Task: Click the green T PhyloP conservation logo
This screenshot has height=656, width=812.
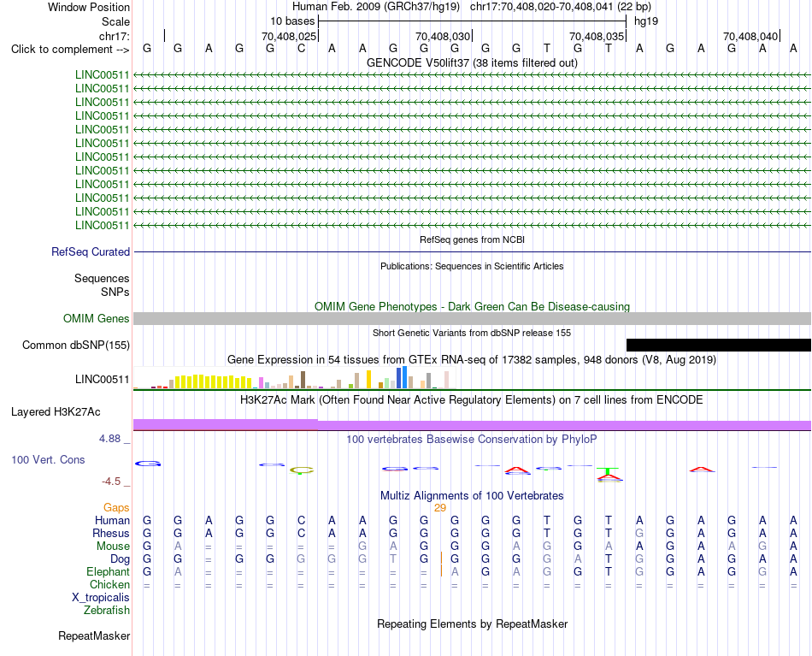Action: click(608, 471)
